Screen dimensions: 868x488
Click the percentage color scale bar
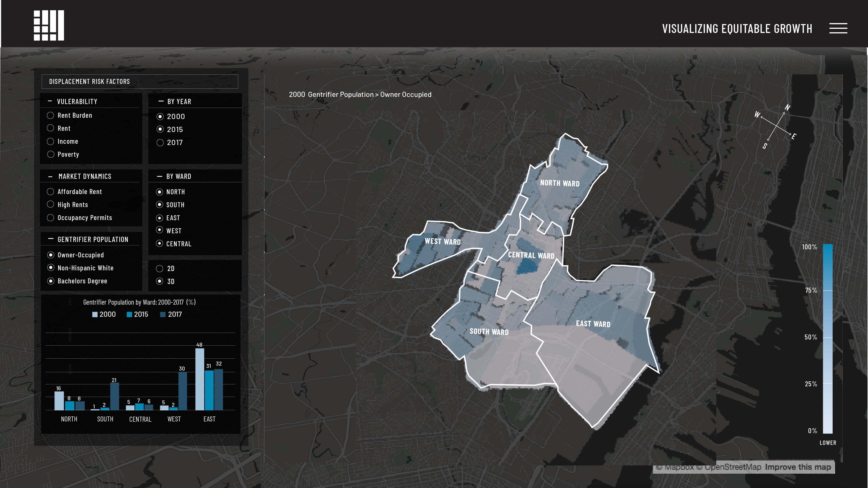(828, 338)
